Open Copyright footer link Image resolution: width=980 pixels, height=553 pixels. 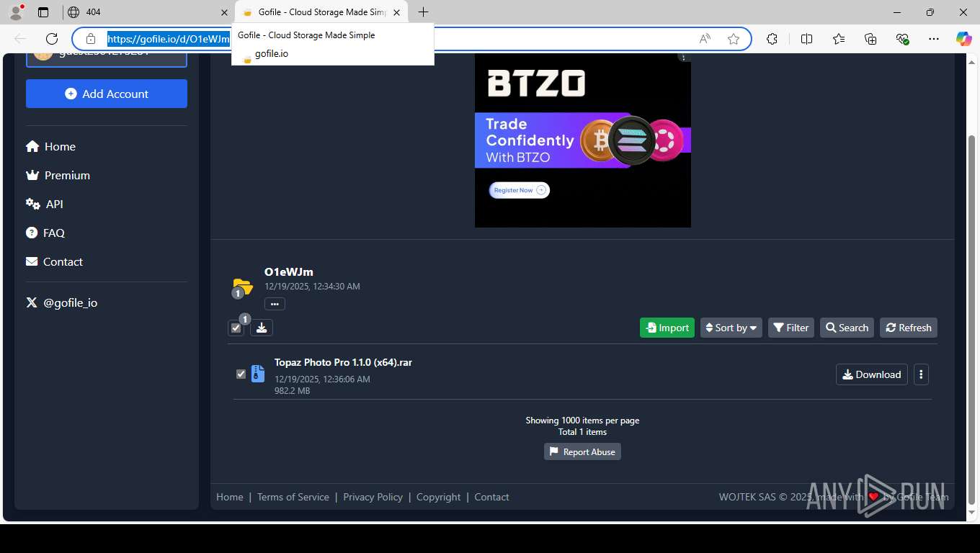(439, 497)
